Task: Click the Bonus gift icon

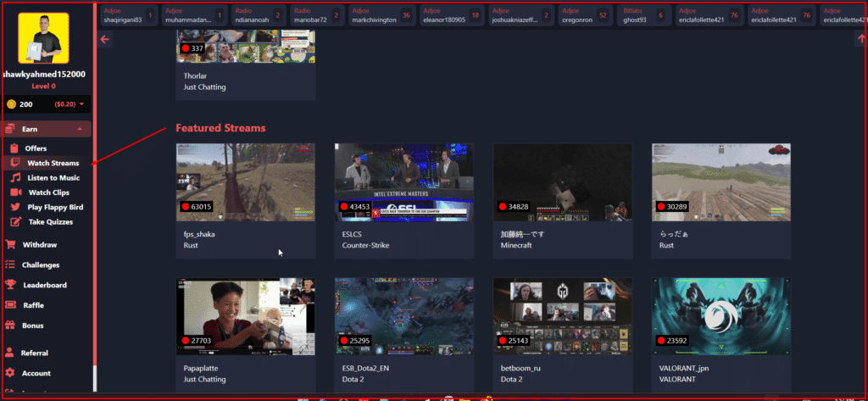Action: pyautogui.click(x=10, y=326)
